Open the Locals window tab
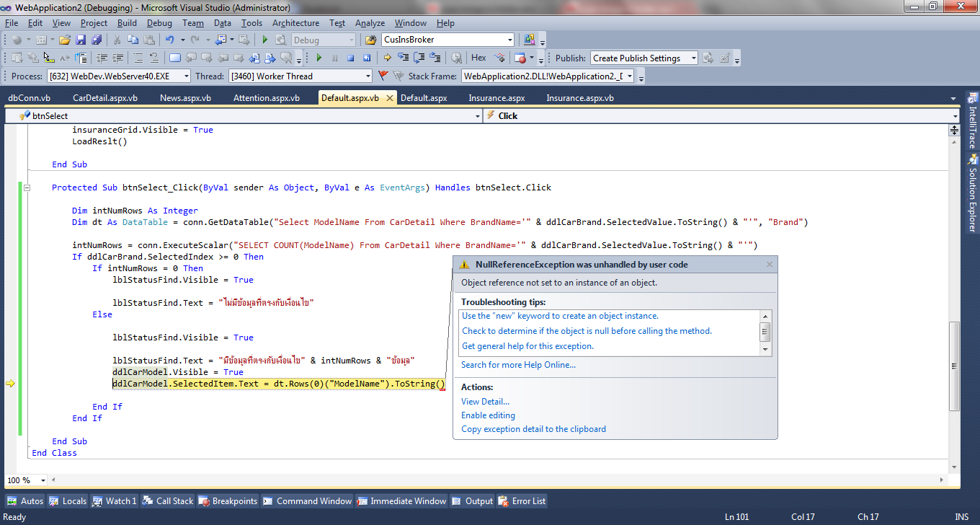 pyautogui.click(x=68, y=500)
